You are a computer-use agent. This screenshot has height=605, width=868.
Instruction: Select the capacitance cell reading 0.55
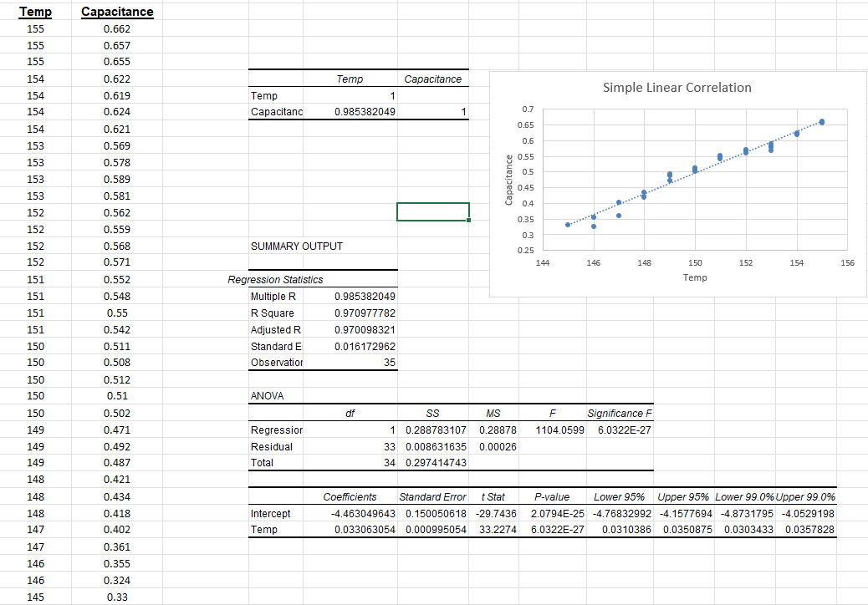click(117, 313)
